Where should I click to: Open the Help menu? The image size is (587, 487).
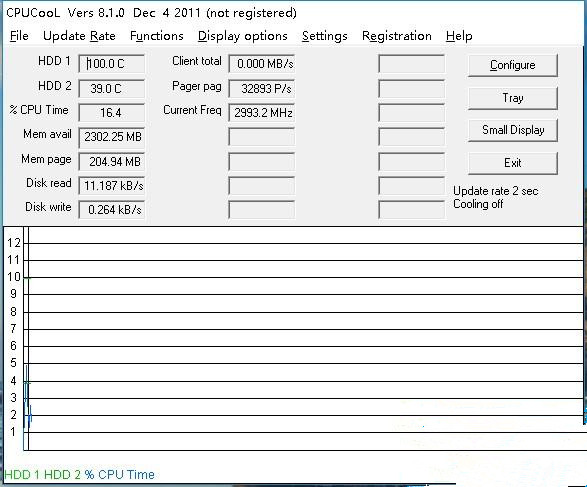pyautogui.click(x=459, y=36)
